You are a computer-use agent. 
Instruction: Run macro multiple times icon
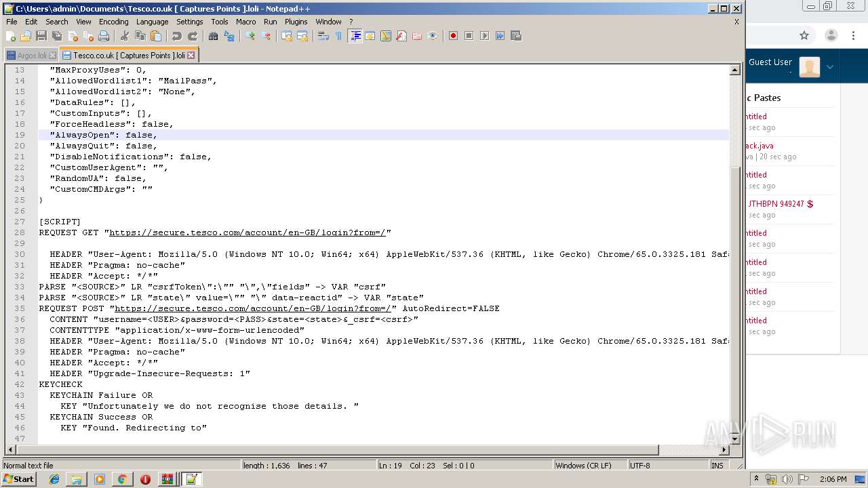(500, 36)
